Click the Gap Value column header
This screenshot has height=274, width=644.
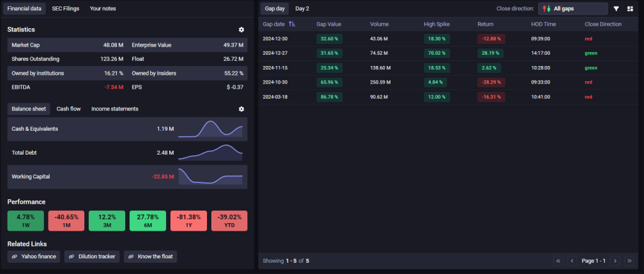click(x=328, y=25)
